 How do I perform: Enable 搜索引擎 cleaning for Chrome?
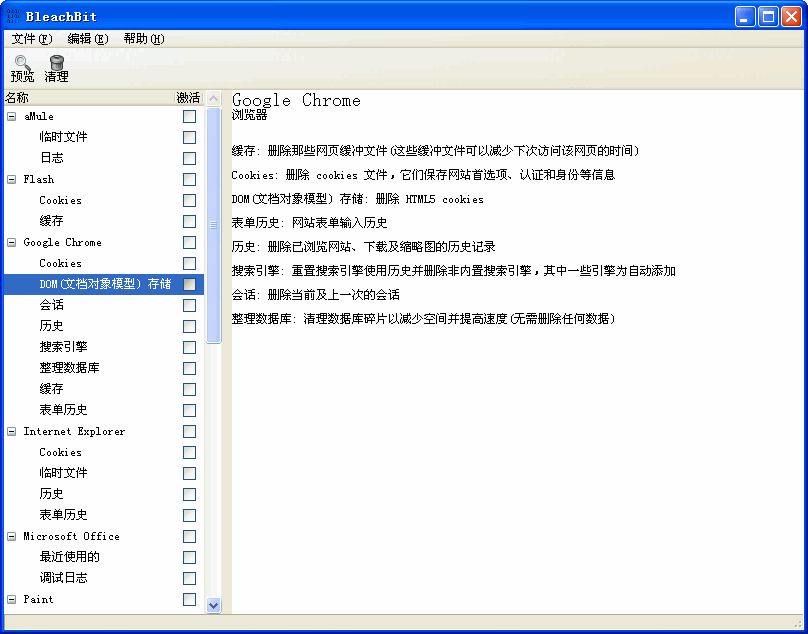187,347
